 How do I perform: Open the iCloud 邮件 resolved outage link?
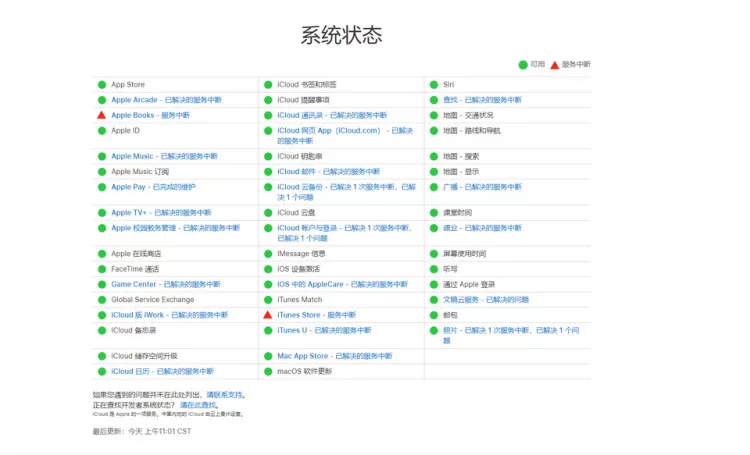coord(329,172)
